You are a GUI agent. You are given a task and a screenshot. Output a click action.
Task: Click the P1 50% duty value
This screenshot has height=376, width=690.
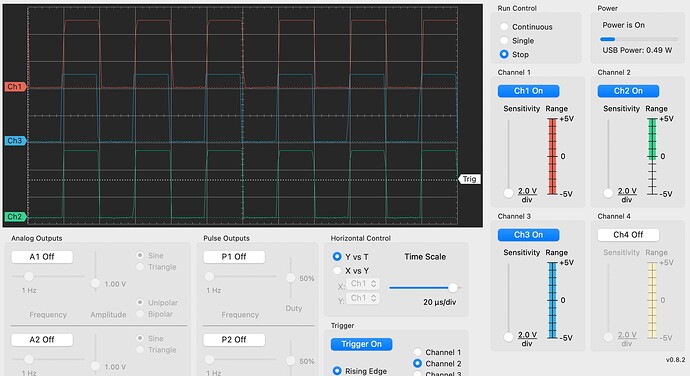(x=307, y=278)
